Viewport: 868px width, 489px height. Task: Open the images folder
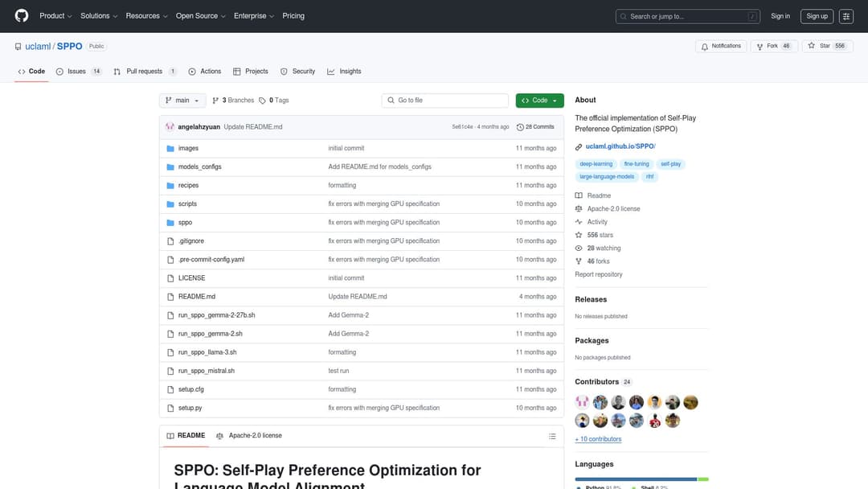click(188, 149)
